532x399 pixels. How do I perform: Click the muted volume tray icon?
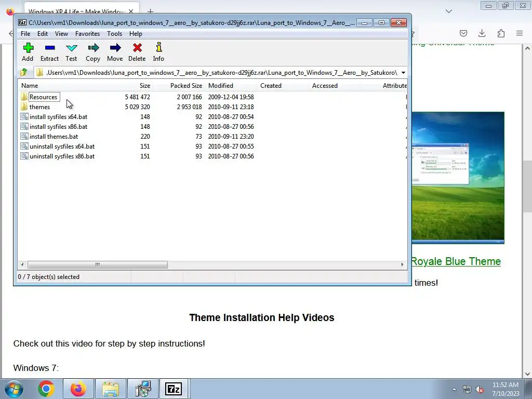[480, 390]
